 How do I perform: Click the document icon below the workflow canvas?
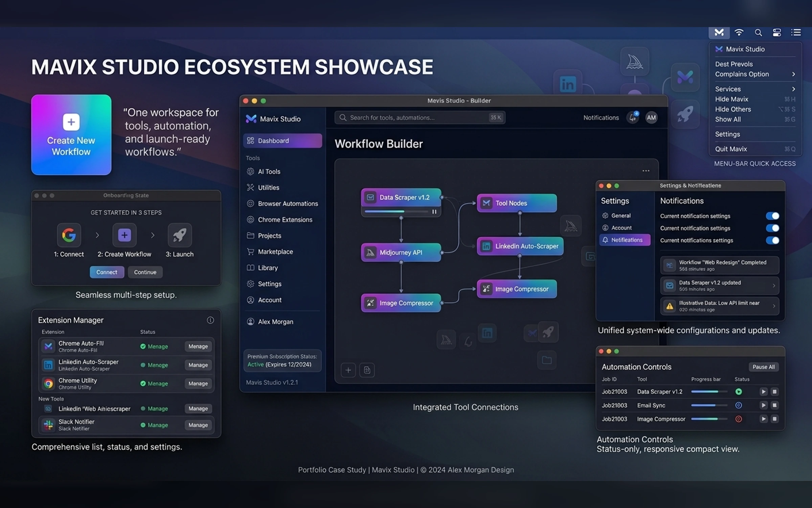tap(367, 370)
